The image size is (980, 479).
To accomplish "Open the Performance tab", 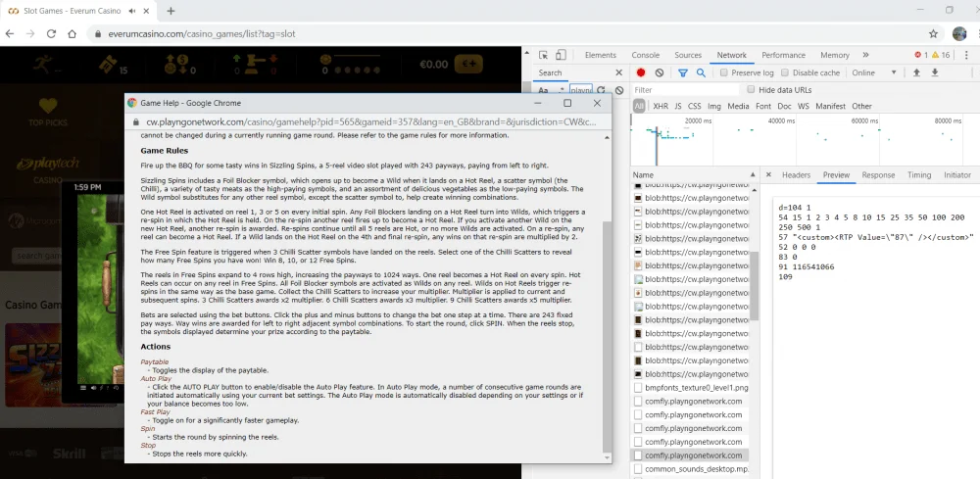I will (783, 55).
